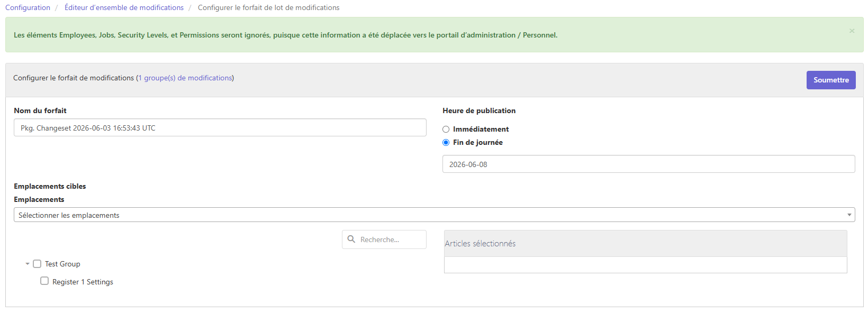The image size is (868, 314).
Task: Click the Nom du forfait field
Action: [x=220, y=127]
